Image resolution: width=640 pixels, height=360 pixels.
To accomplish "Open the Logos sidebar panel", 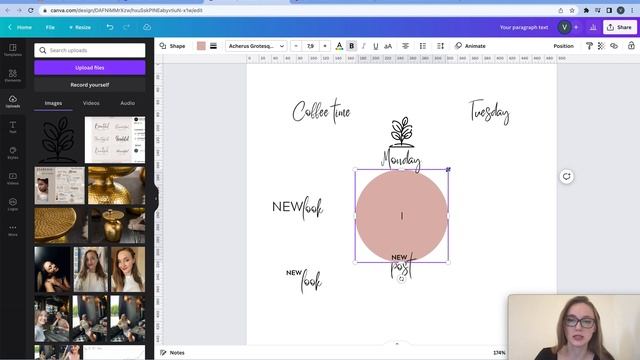I will [13, 204].
